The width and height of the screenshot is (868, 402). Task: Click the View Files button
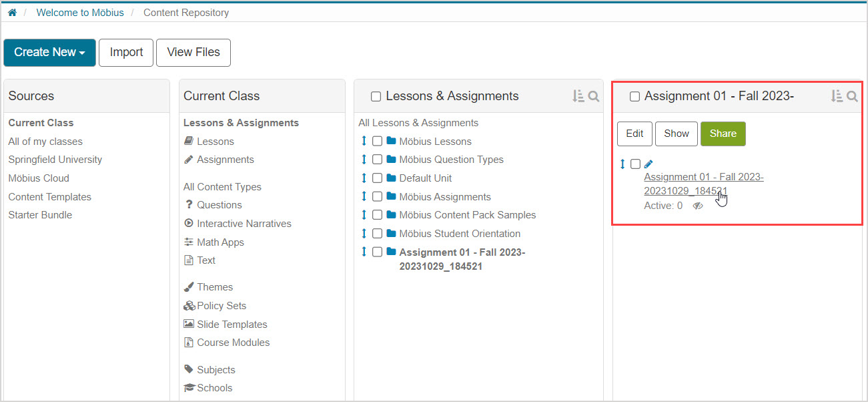coord(193,53)
